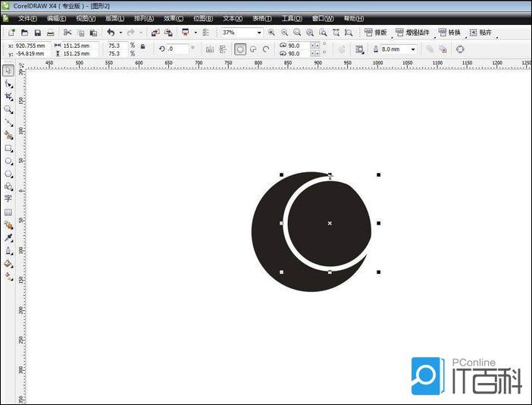Image resolution: width=532 pixels, height=405 pixels.
Task: Select the Shape edit tool
Action: pyautogui.click(x=8, y=83)
